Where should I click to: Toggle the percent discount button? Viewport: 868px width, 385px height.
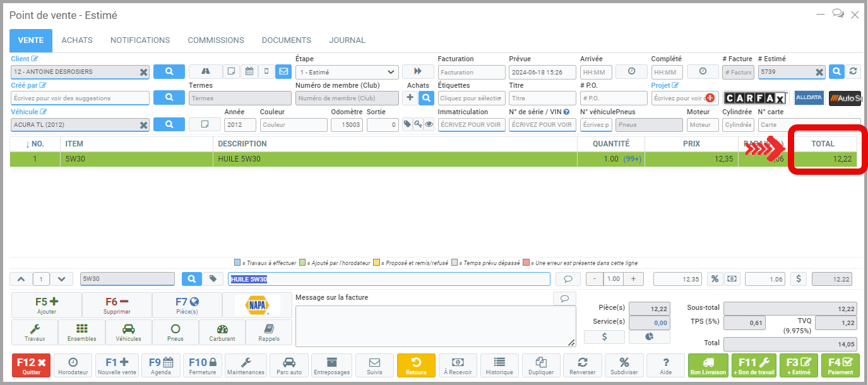[x=715, y=279]
